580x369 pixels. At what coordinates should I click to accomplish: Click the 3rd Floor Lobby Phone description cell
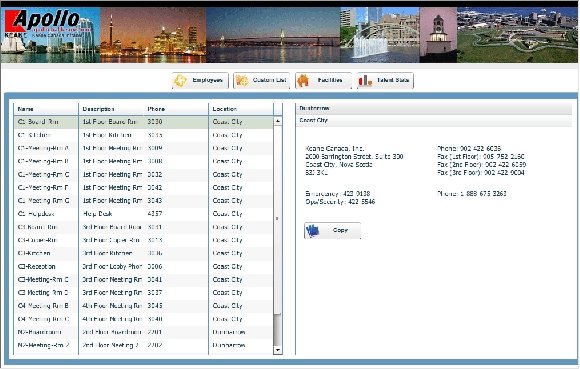tap(112, 267)
